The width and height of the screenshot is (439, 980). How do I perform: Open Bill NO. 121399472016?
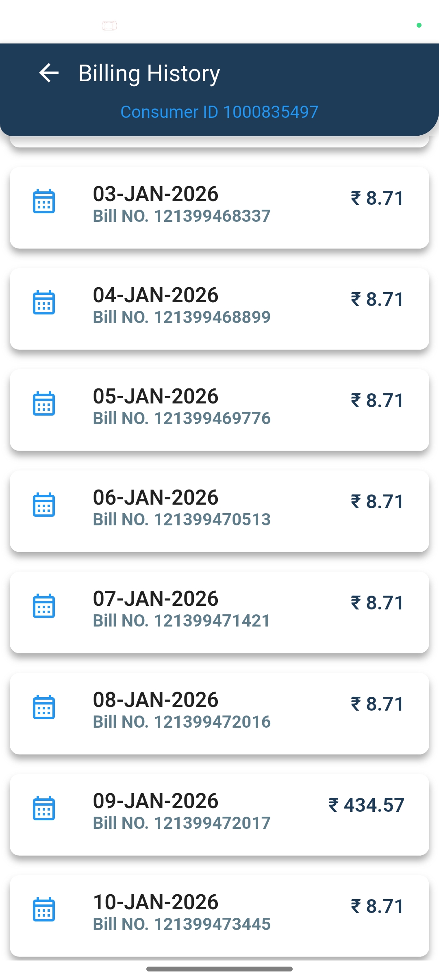click(182, 722)
